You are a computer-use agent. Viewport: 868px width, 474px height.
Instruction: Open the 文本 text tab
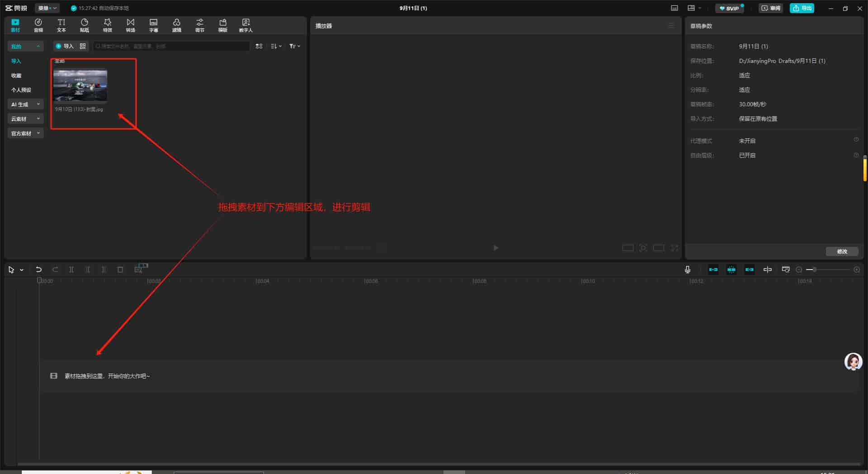click(x=61, y=25)
